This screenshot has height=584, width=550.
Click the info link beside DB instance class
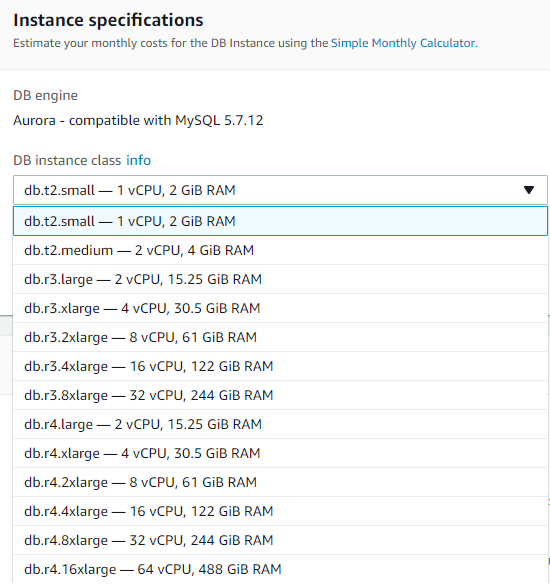[x=139, y=161]
